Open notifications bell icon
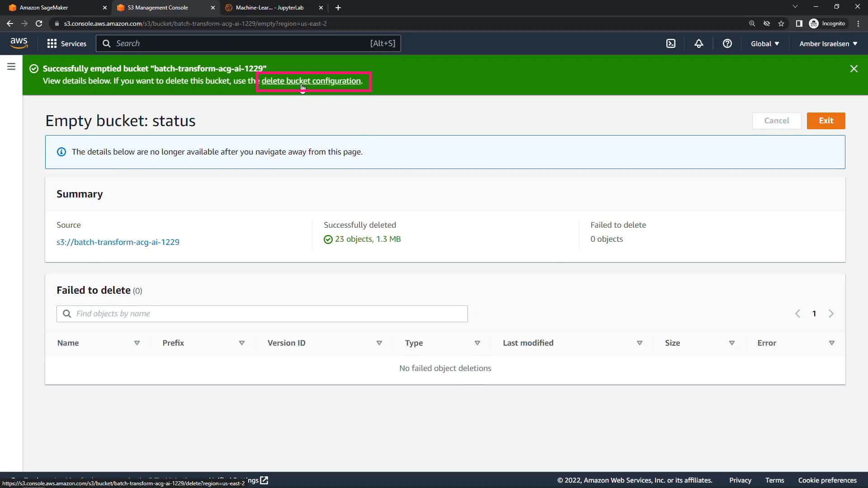Viewport: 868px width, 488px height. 699,43
